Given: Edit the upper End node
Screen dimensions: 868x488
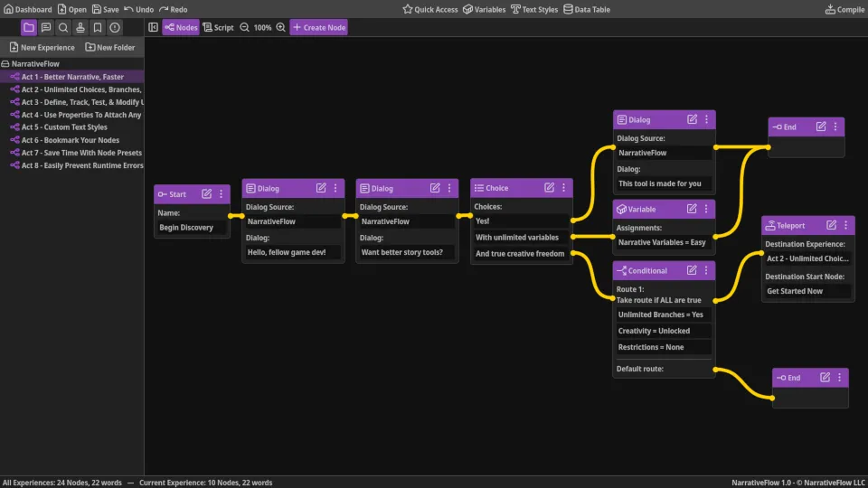Looking at the screenshot, I should coord(821,127).
